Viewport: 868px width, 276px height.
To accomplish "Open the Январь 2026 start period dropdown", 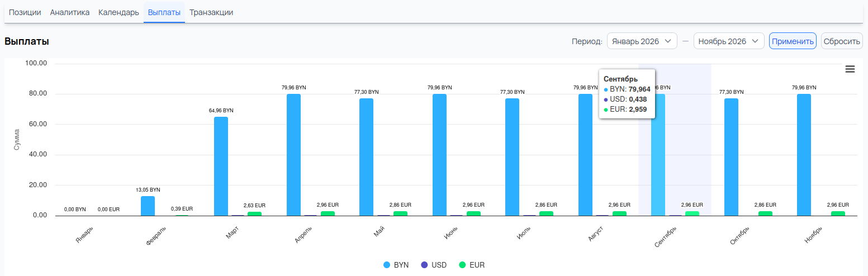I will coord(642,41).
